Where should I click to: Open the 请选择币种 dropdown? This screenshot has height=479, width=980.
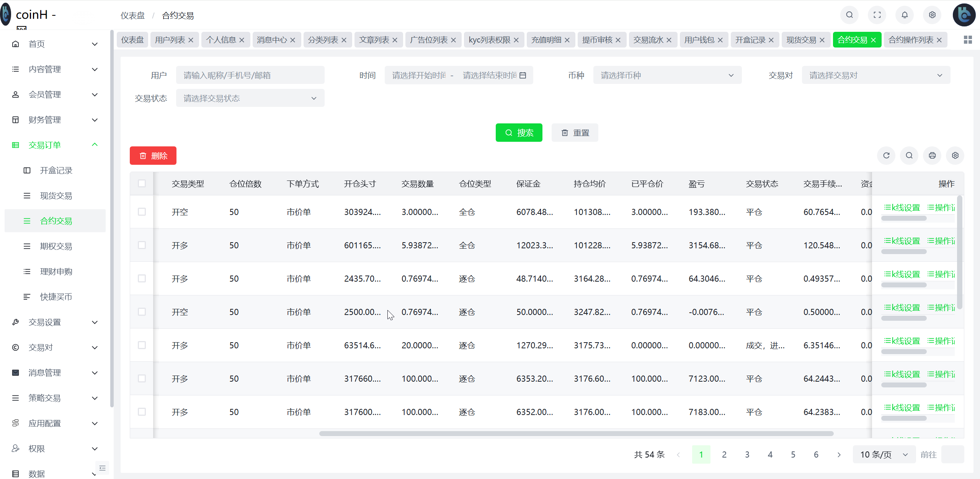point(668,75)
